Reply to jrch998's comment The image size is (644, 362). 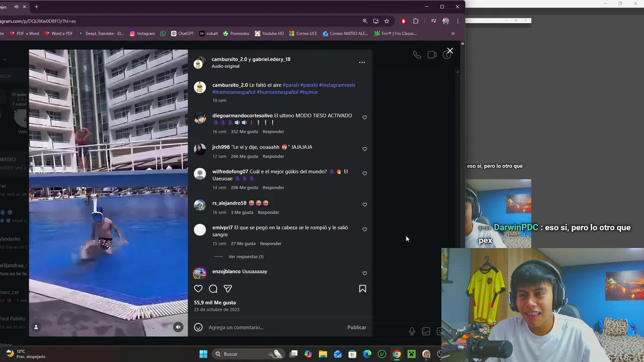(x=273, y=156)
